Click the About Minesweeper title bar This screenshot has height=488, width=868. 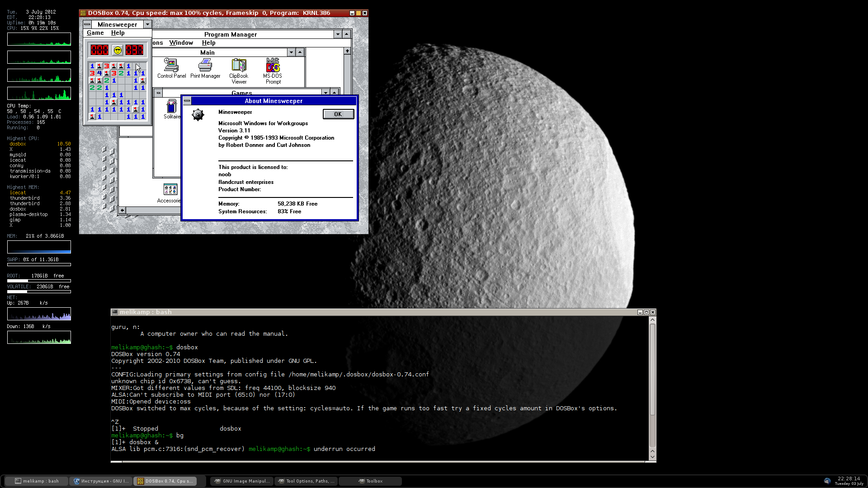(x=274, y=101)
